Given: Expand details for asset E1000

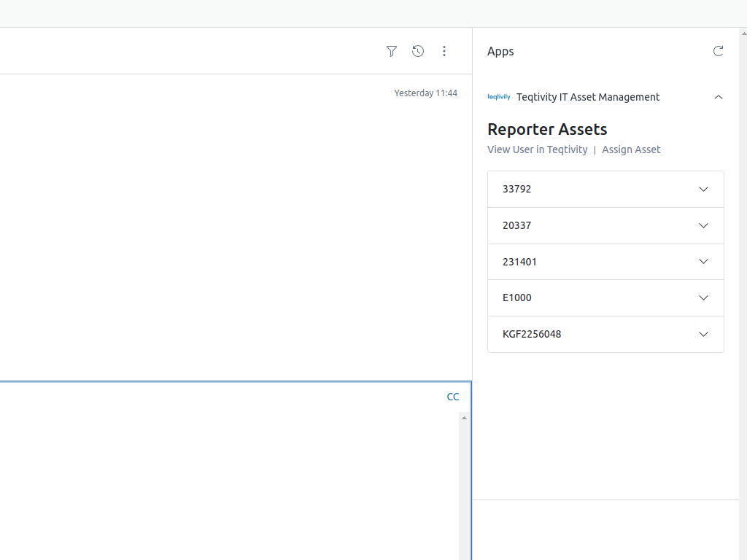Looking at the screenshot, I should point(703,297).
